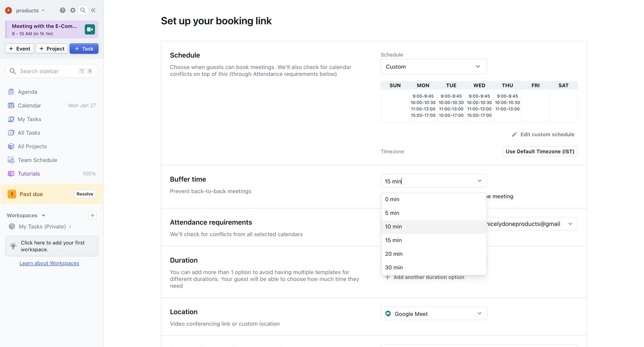Screen dimensions: 644x347
Task: Click the orange Past due count badge
Action: click(12, 194)
